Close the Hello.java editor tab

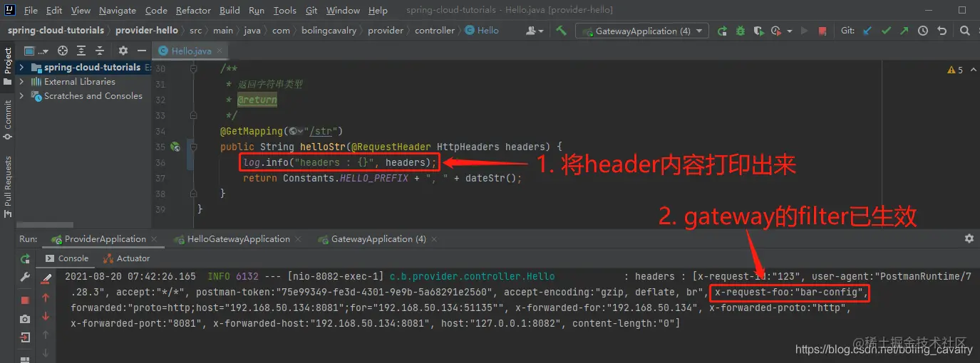pos(219,51)
